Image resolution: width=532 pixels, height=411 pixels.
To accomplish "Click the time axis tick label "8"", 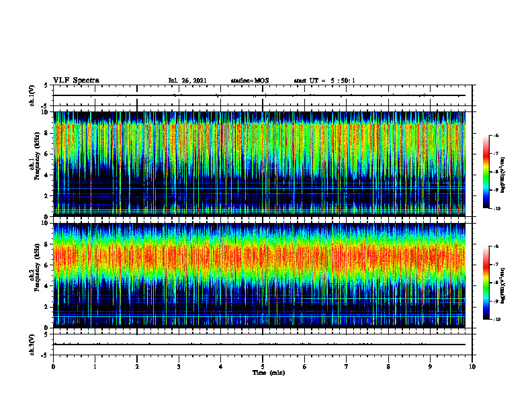I will [x=388, y=367].
